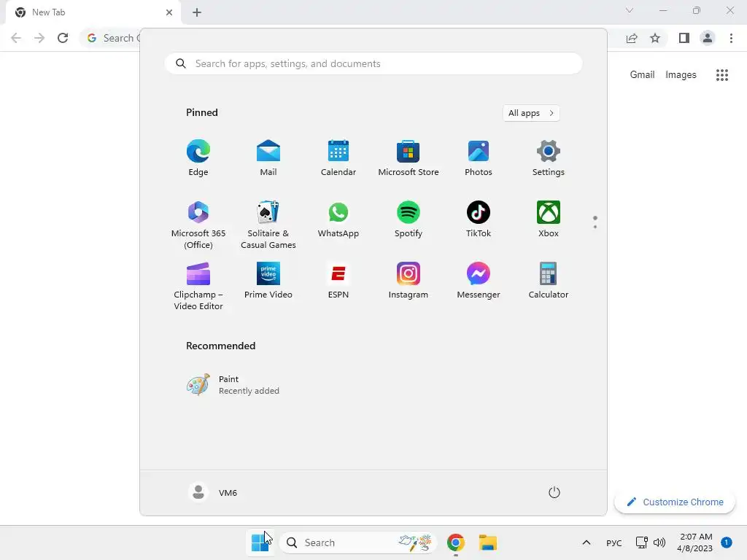Open network status tray icon

point(642,542)
